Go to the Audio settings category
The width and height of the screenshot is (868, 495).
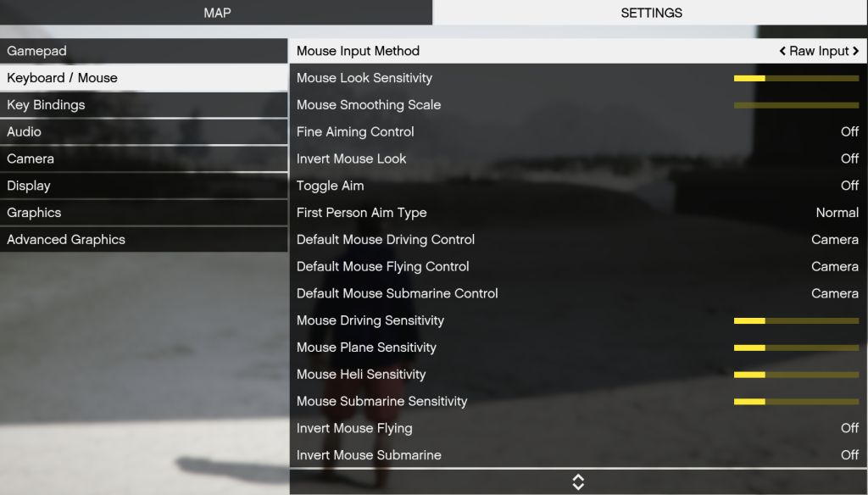tap(144, 132)
